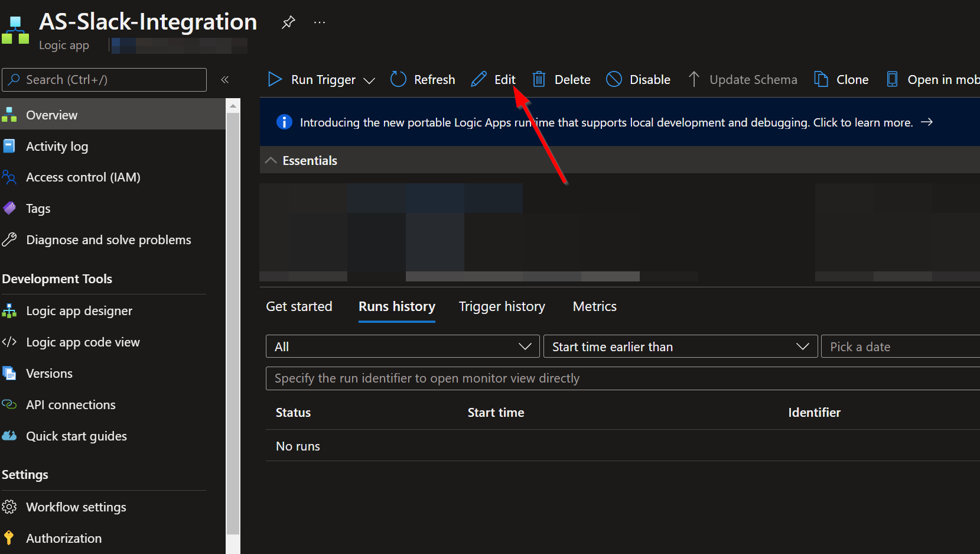Click the Clone copy icon
980x554 pixels.
[x=821, y=79]
